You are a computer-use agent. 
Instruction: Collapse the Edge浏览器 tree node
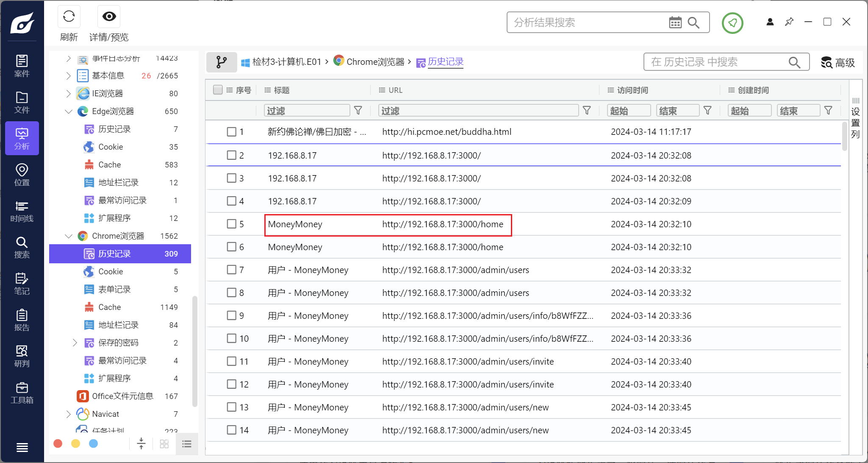tap(69, 111)
